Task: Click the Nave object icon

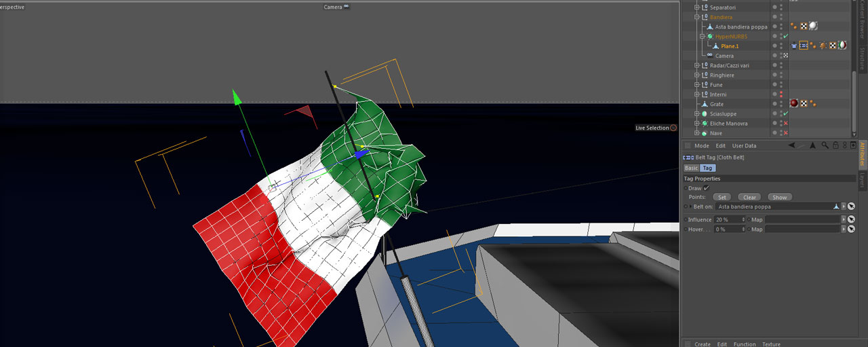Action: [x=705, y=133]
